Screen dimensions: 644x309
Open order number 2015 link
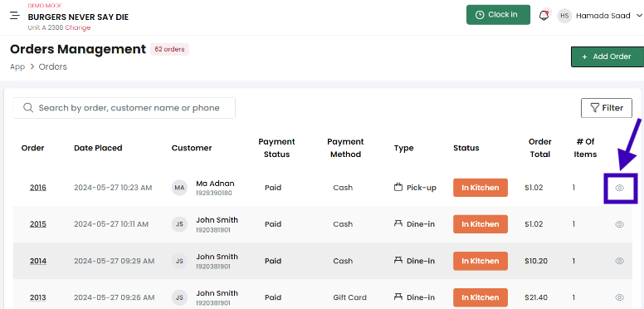pyautogui.click(x=38, y=224)
